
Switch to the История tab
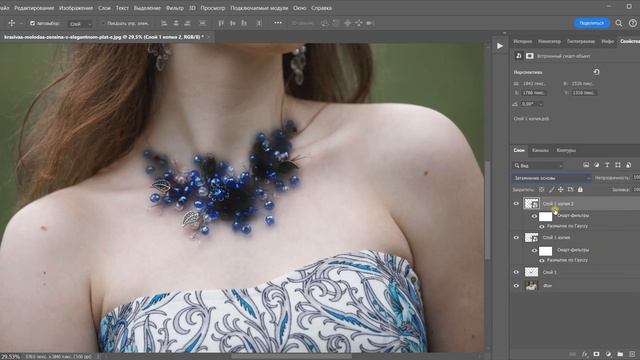coord(522,41)
